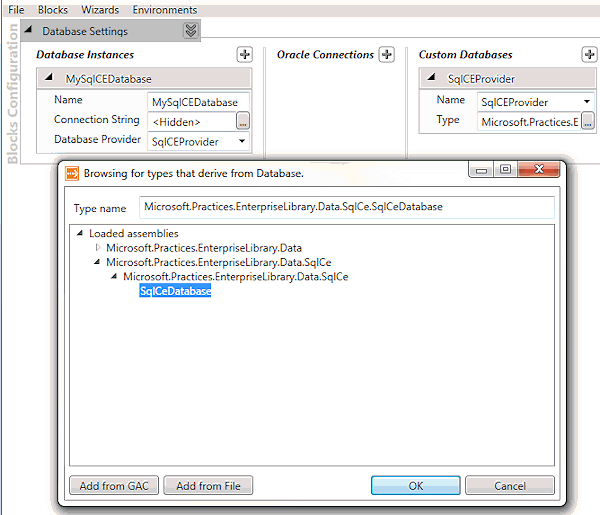Viewport: 600px width, 515px height.
Task: Click Add from GAC button
Action: click(x=114, y=486)
